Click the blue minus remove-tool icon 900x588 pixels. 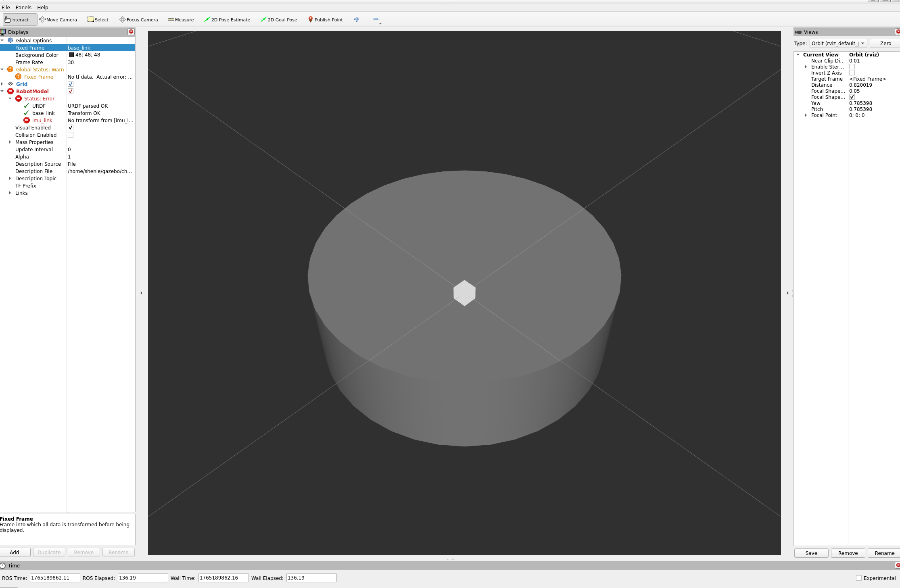coord(376,19)
